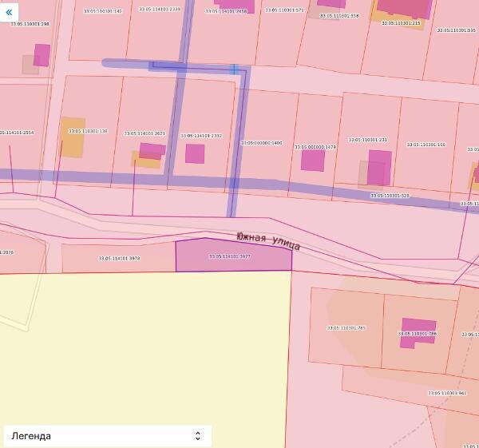The width and height of the screenshot is (479, 448).
Task: Click parcel label 33:05:114101:2554
Action: (x=17, y=133)
